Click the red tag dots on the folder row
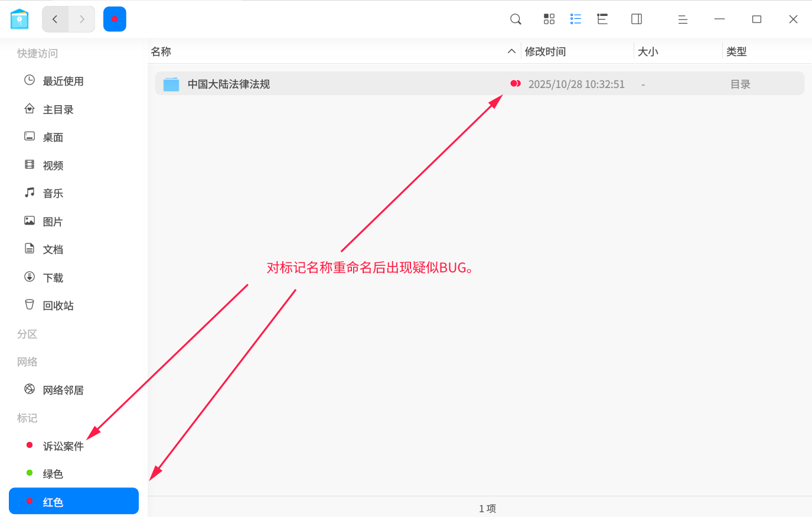Screen dimensions: 812x517 point(516,83)
